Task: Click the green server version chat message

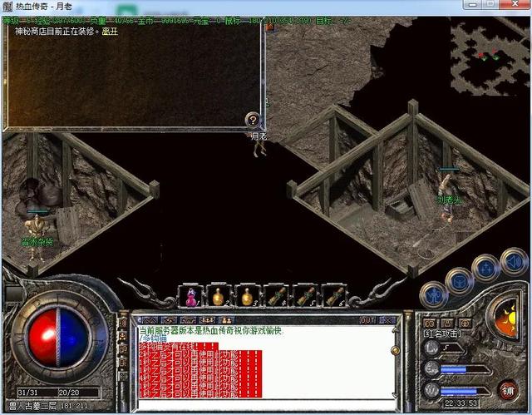Action: (x=210, y=331)
